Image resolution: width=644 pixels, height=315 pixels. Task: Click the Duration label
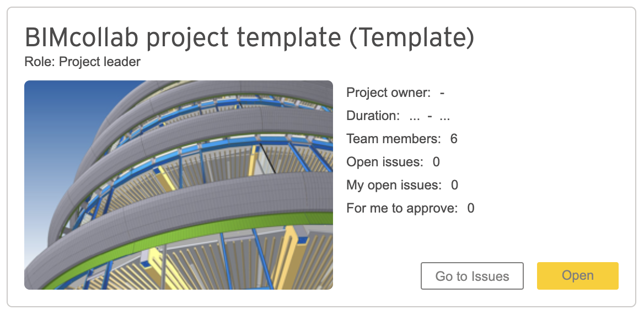pyautogui.click(x=373, y=116)
